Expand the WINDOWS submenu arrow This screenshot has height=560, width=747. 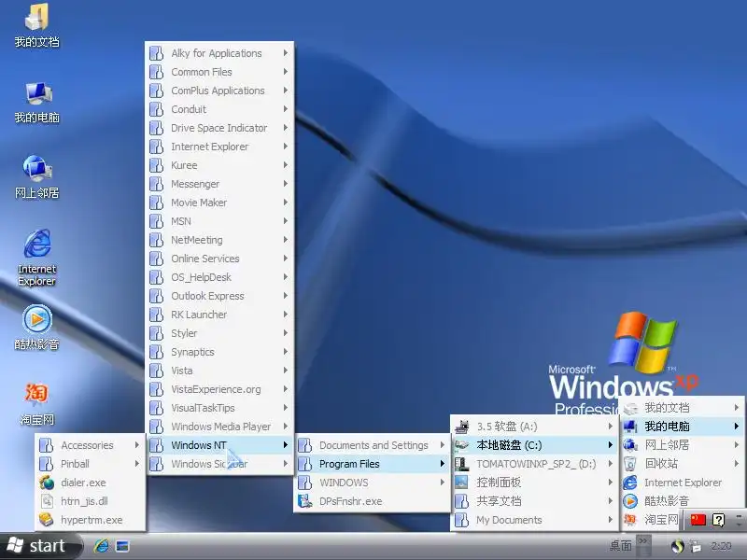pos(442,483)
